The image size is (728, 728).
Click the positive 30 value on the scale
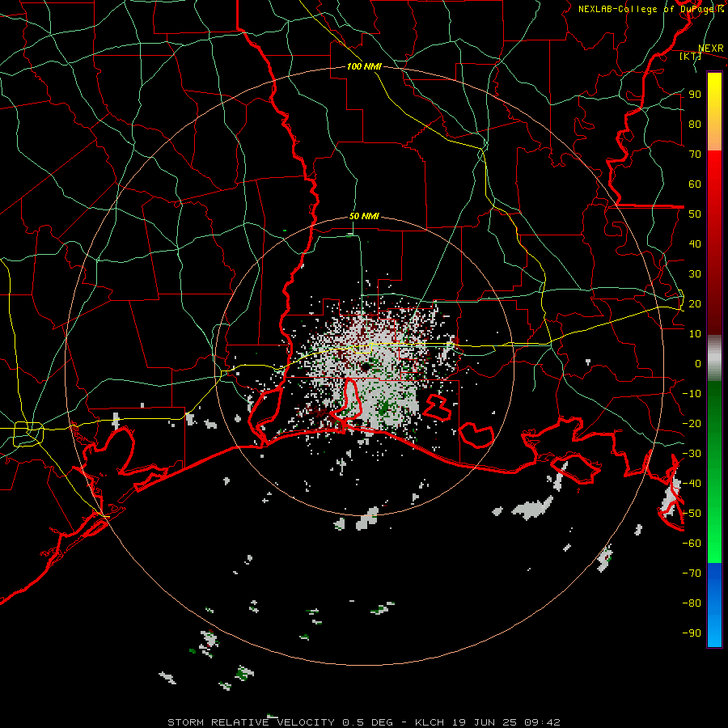point(695,274)
